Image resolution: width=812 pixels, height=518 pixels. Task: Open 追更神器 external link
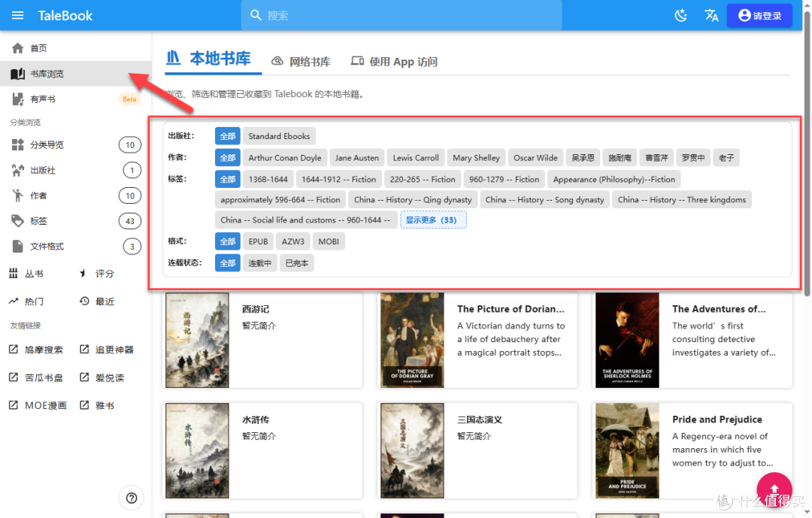(108, 350)
